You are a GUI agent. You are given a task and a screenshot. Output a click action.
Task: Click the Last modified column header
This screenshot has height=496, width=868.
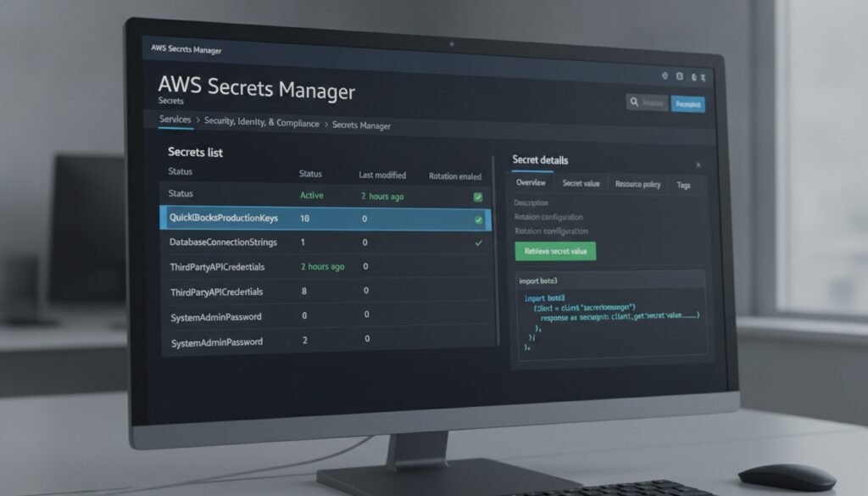coord(382,175)
